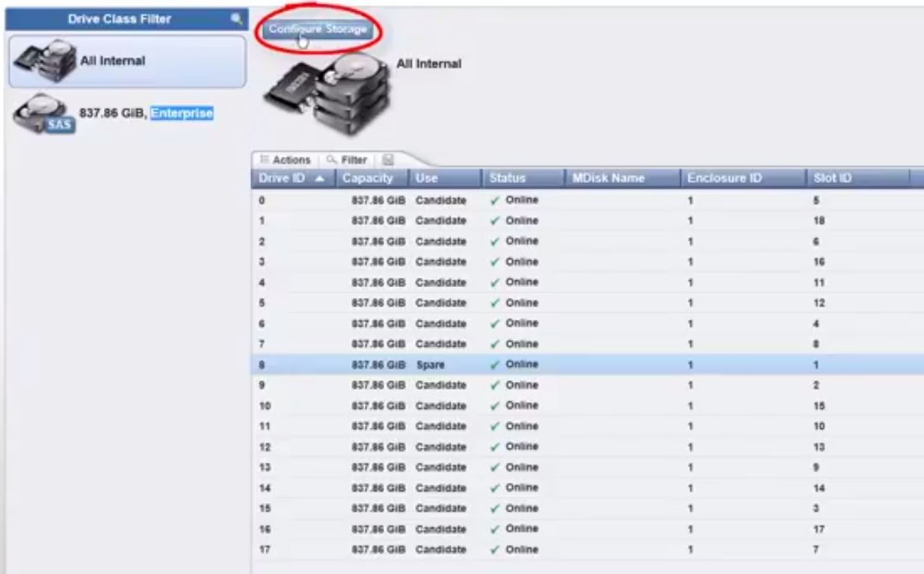
Task: Select the highlighted Enterprise text label
Action: click(182, 113)
